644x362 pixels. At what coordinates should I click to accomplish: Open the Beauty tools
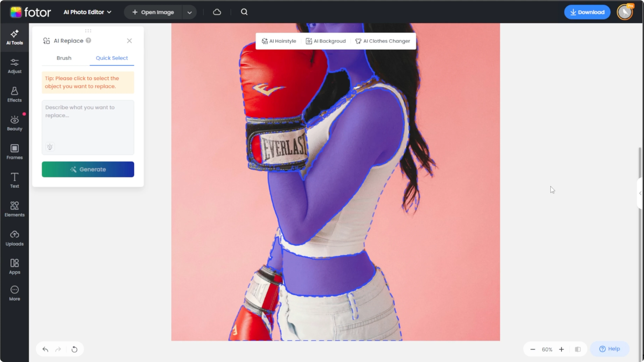15,123
